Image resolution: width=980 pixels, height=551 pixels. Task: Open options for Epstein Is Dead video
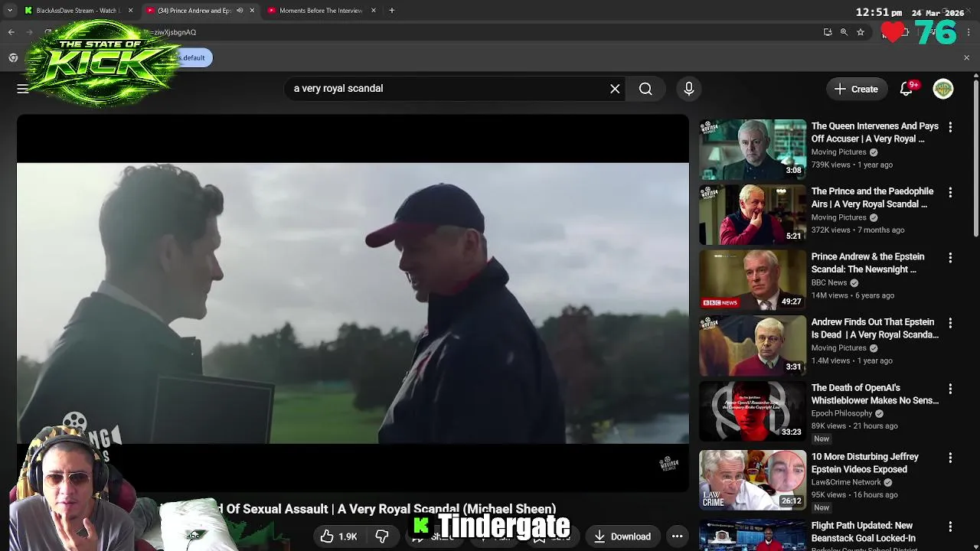coord(950,324)
